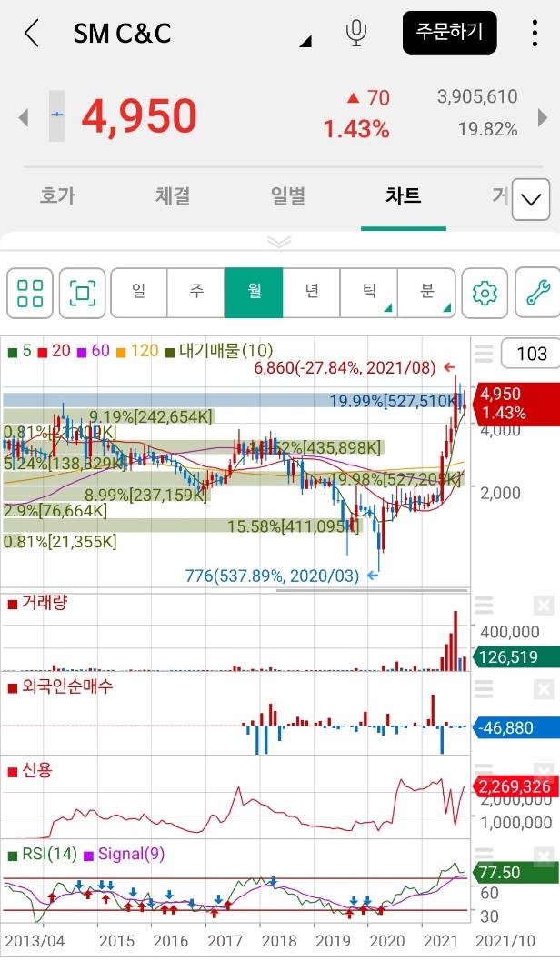Image resolution: width=560 pixels, height=961 pixels.
Task: Close the 외국인순매수 panel
Action: (x=544, y=689)
